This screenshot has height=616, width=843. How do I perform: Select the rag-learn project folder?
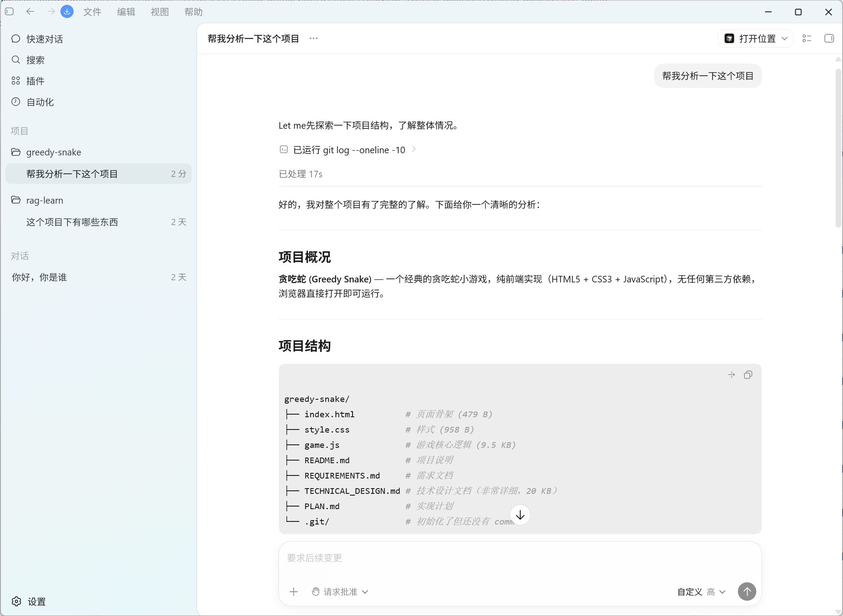(x=99, y=200)
